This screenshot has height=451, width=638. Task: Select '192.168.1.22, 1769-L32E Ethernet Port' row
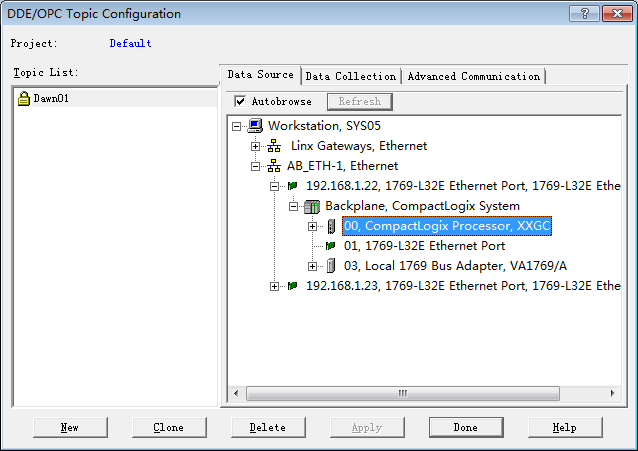pyautogui.click(x=463, y=186)
